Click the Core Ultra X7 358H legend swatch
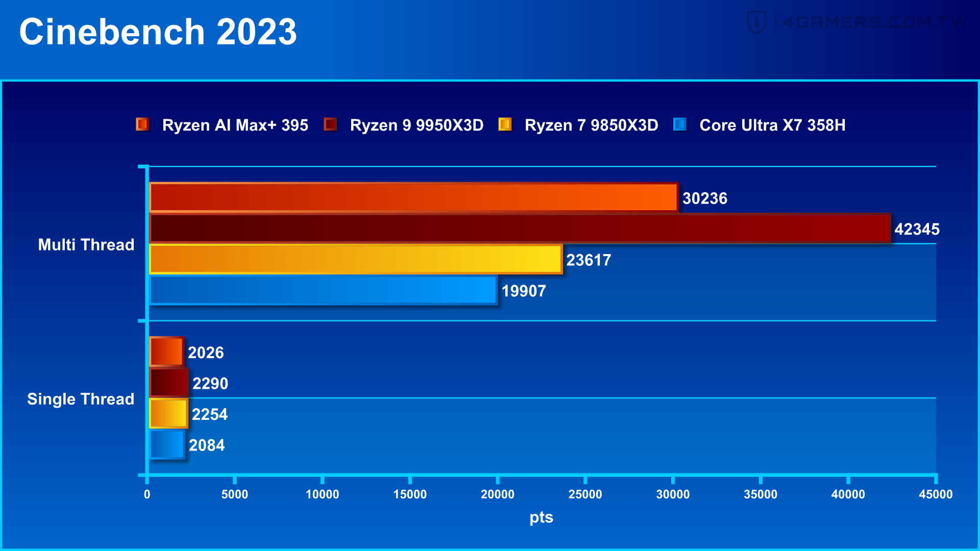The image size is (980, 551). pos(679,124)
